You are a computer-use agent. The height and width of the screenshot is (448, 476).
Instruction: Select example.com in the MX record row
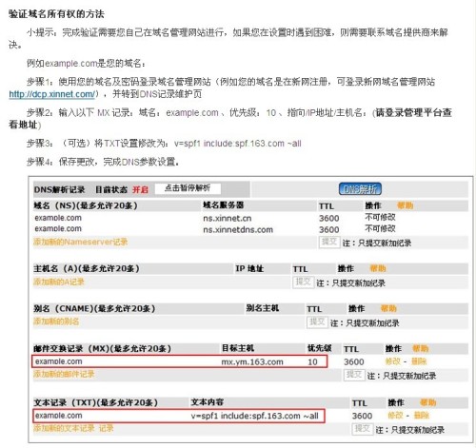click(x=59, y=361)
